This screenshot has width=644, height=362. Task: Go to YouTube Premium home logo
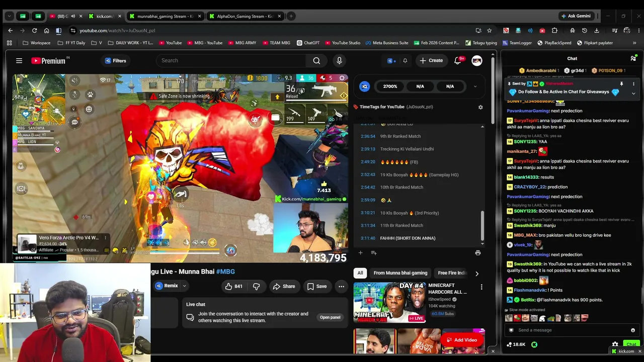click(50, 61)
